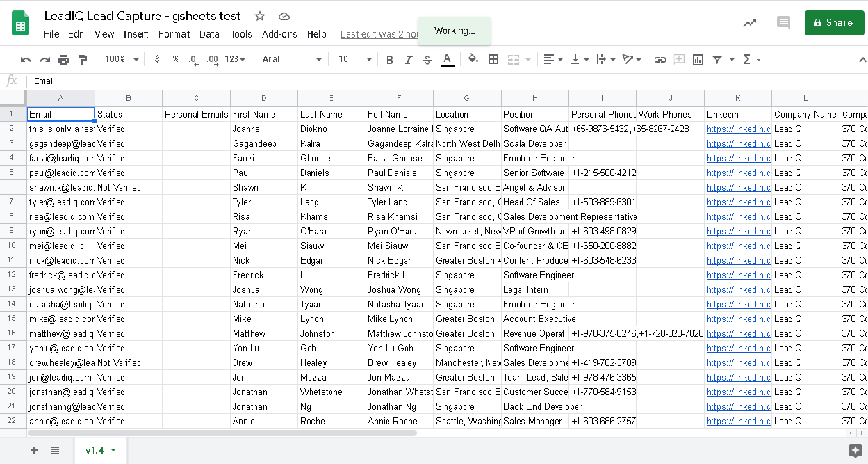This screenshot has height=464, width=868.
Task: Click the Print icon
Action: click(x=64, y=60)
